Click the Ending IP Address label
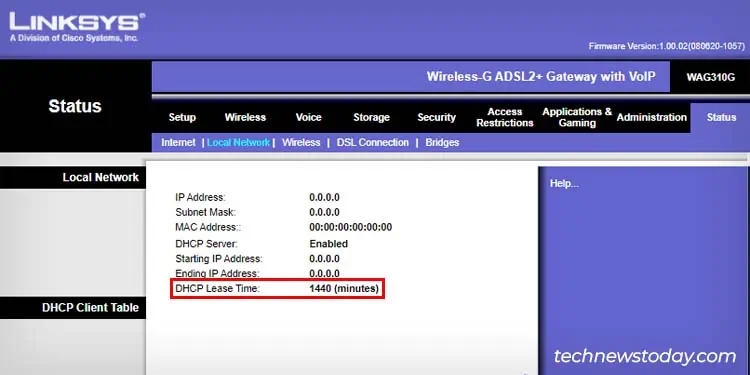750x375 pixels. click(217, 274)
